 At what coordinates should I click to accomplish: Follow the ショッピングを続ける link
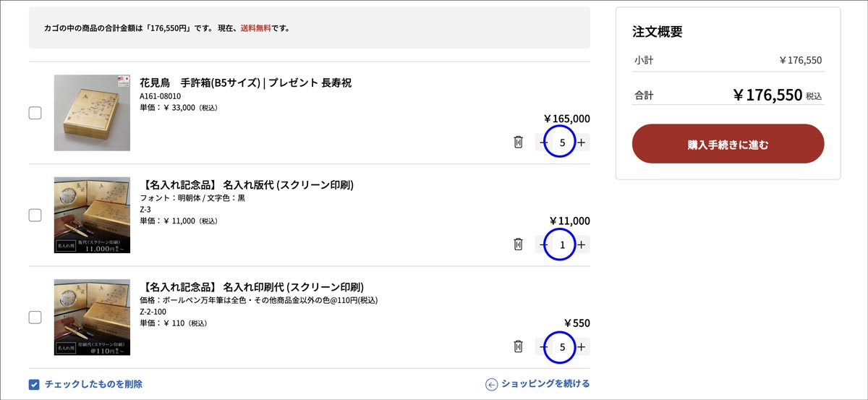(x=537, y=384)
